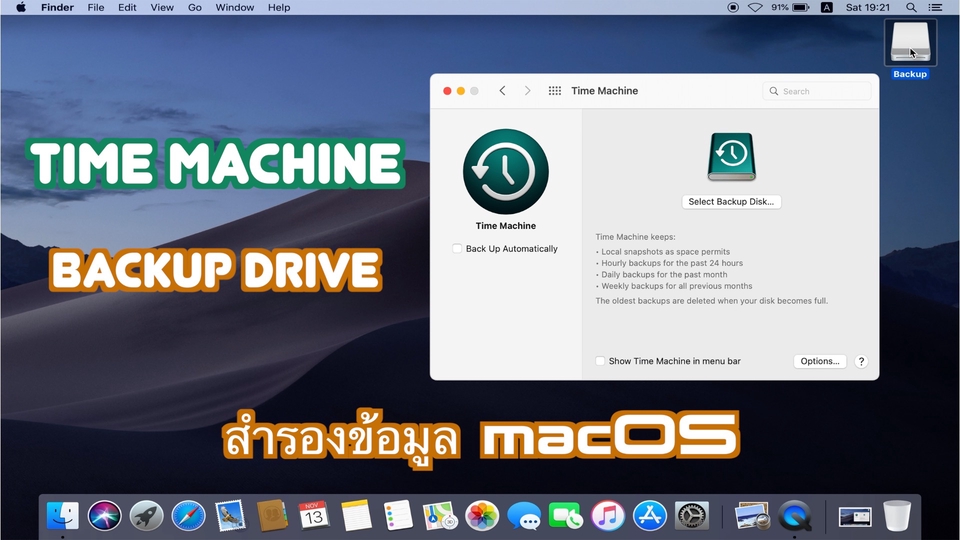Open App Store in dock
The height and width of the screenshot is (540, 960).
[650, 516]
